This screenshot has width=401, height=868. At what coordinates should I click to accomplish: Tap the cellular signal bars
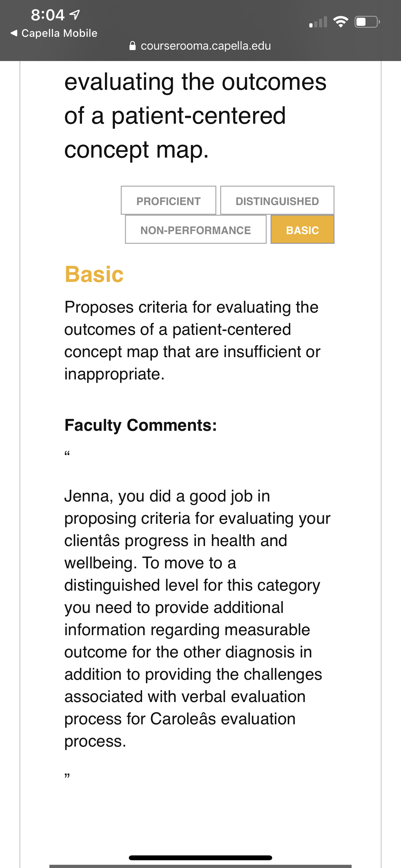click(318, 22)
